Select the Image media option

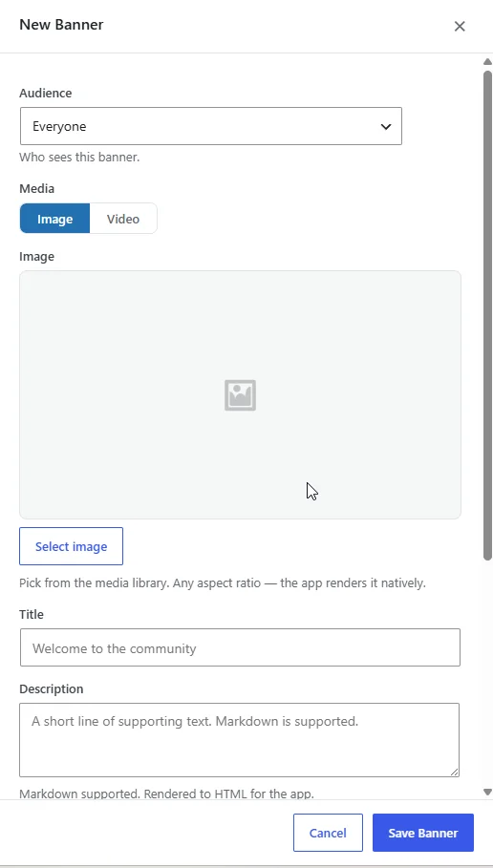point(54,219)
